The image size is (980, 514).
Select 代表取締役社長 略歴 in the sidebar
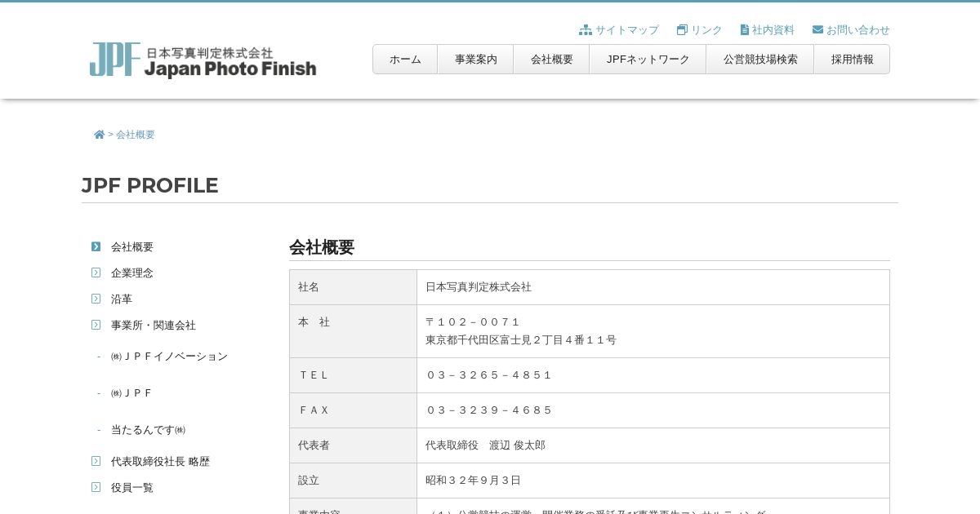tap(160, 461)
